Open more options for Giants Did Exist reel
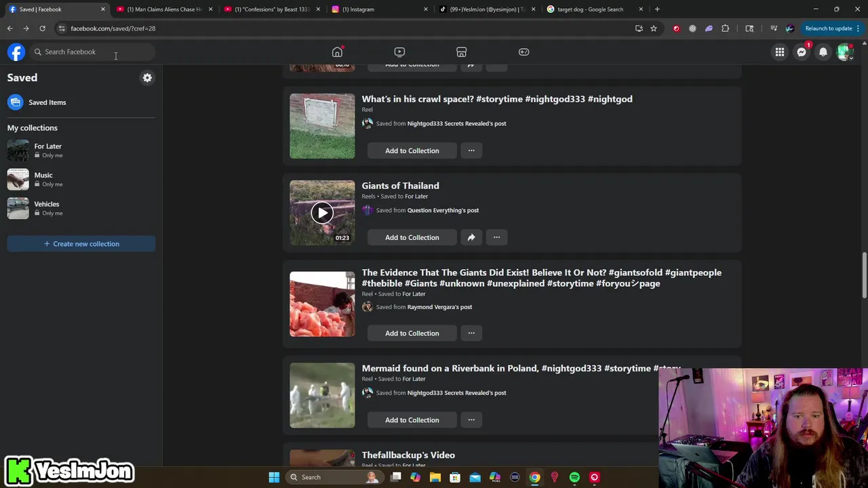Image resolution: width=868 pixels, height=488 pixels. point(471,333)
